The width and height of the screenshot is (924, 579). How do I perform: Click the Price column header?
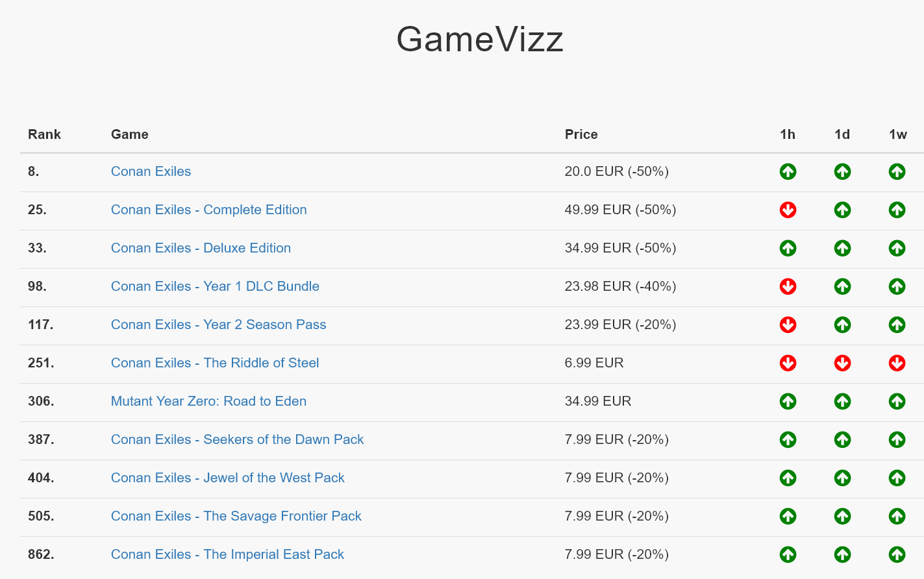click(x=581, y=134)
